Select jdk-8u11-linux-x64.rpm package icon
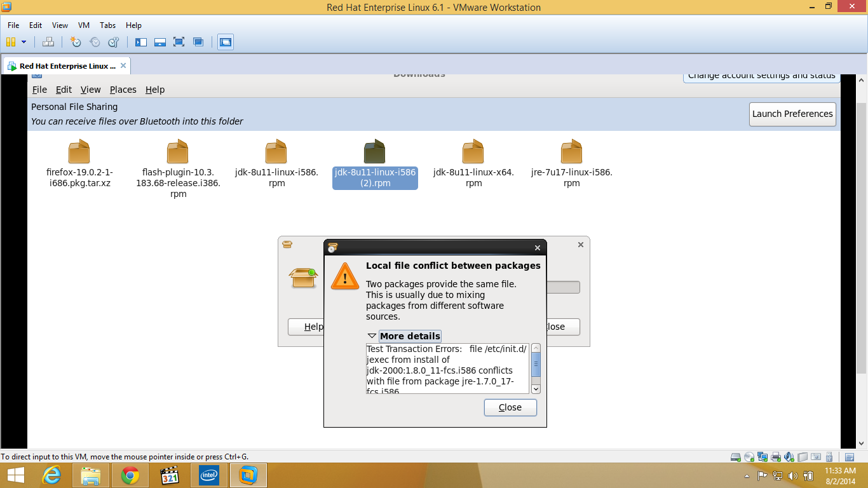This screenshot has width=868, height=488. click(473, 152)
